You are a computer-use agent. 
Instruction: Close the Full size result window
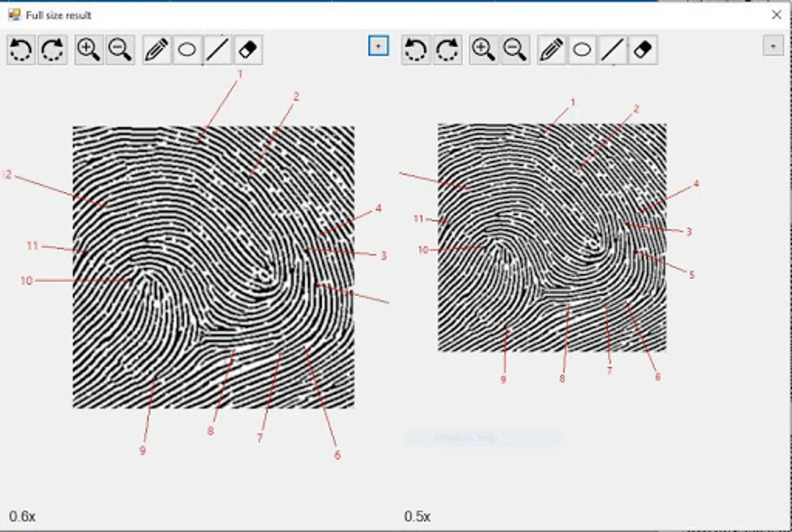[777, 15]
